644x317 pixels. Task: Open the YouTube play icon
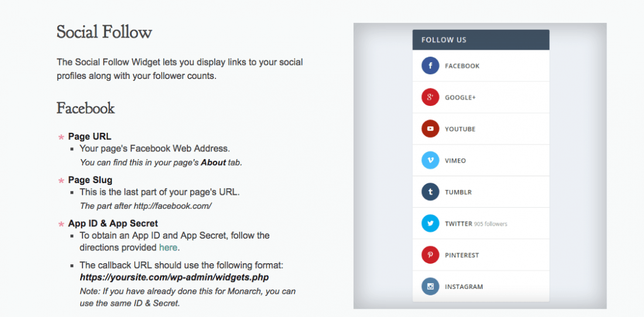430,129
